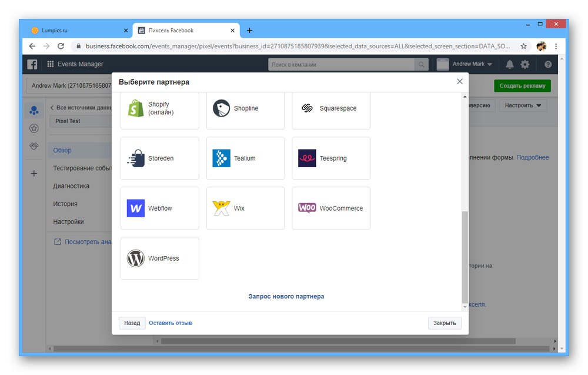Open a new browser tab
The image size is (588, 375).
point(249,31)
